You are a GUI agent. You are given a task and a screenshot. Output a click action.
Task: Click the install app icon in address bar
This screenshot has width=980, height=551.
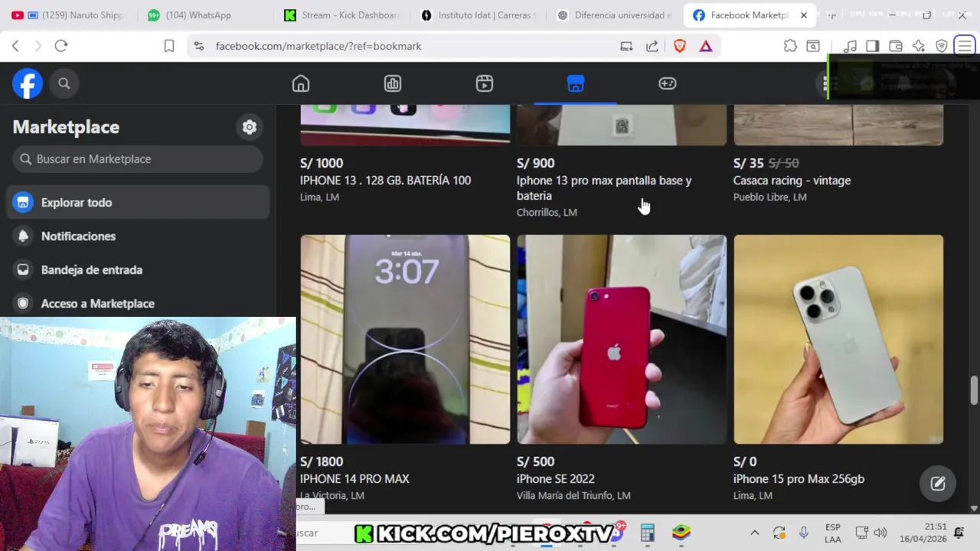coord(626,46)
